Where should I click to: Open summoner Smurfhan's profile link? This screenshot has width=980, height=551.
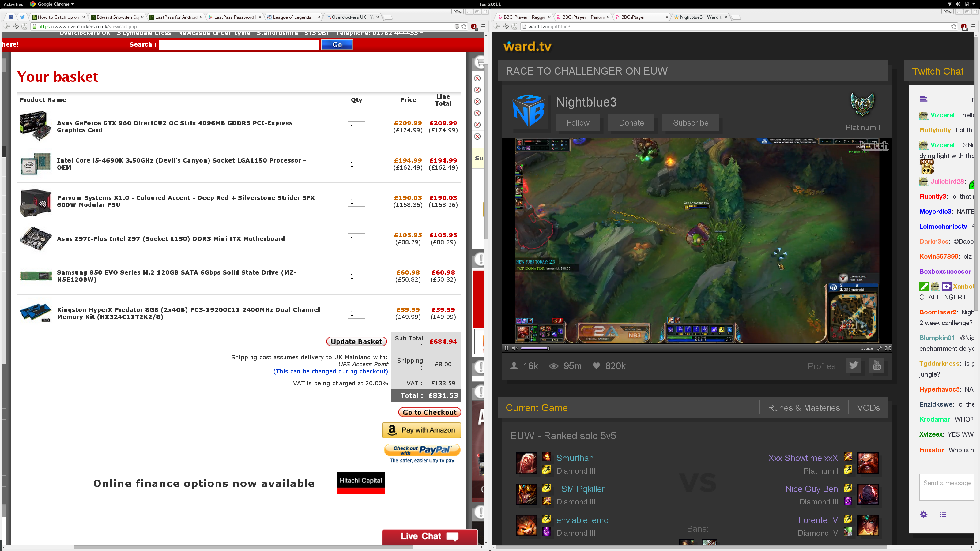pyautogui.click(x=575, y=458)
